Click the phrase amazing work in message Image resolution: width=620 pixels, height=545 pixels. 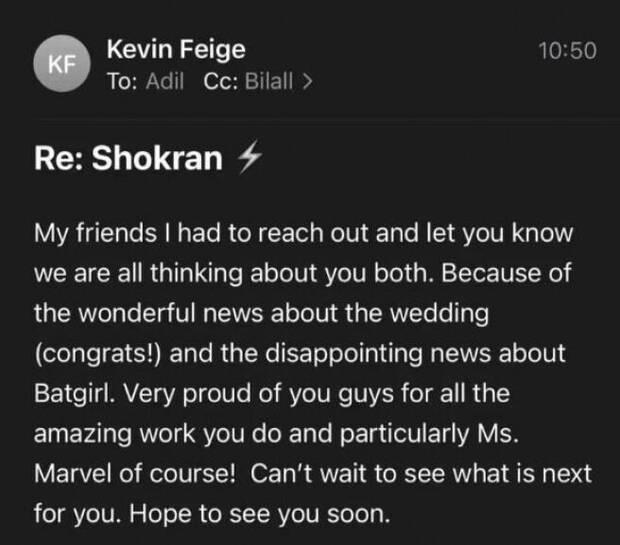[x=114, y=434]
